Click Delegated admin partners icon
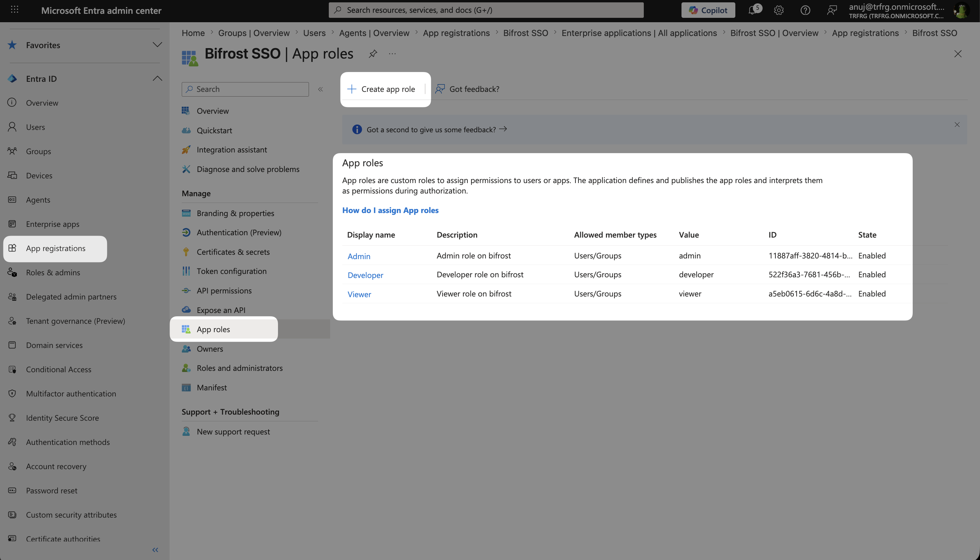The width and height of the screenshot is (980, 560). 12,296
